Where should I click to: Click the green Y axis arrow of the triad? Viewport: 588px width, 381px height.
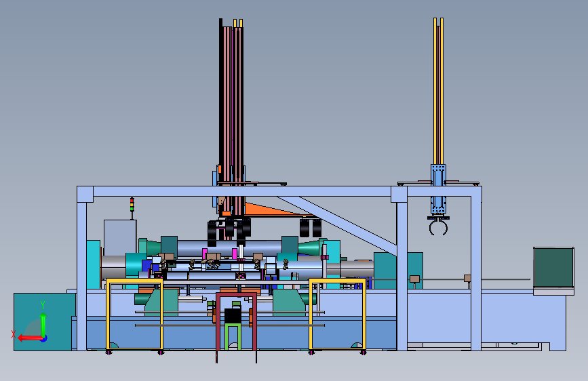click(43, 325)
